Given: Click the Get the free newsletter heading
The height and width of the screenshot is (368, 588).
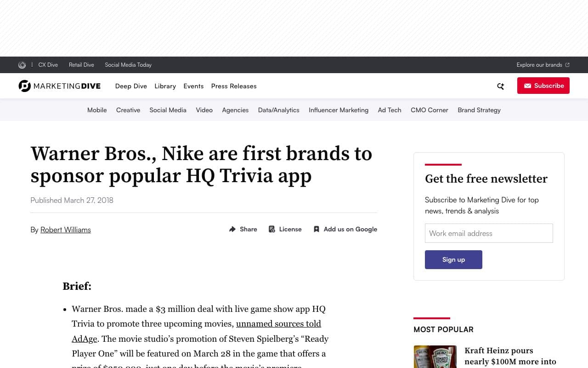Looking at the screenshot, I should point(486,178).
